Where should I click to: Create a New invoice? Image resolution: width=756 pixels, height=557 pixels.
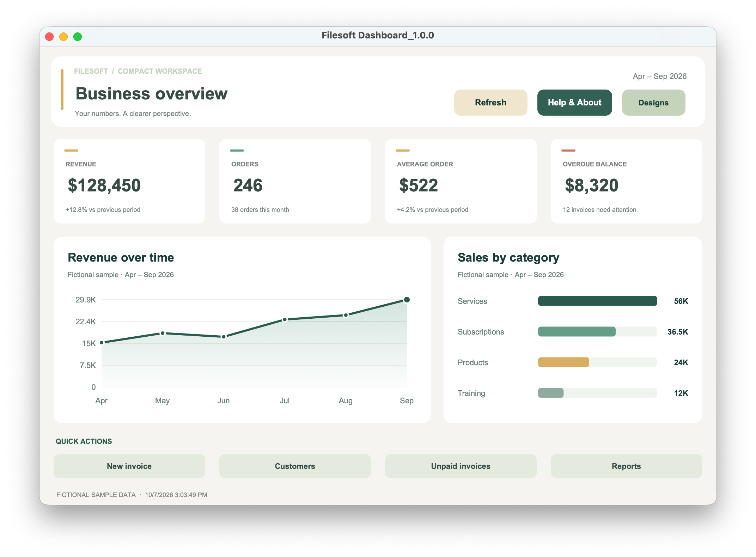click(129, 466)
